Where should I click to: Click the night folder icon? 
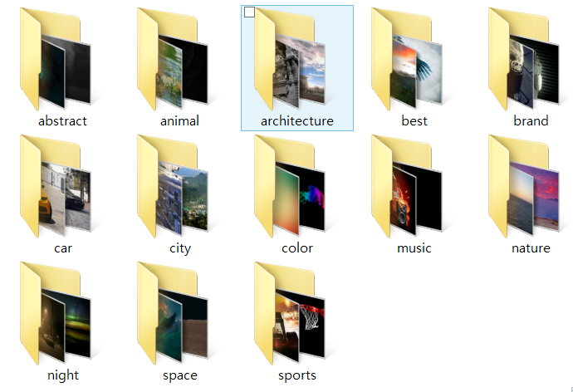click(x=62, y=314)
